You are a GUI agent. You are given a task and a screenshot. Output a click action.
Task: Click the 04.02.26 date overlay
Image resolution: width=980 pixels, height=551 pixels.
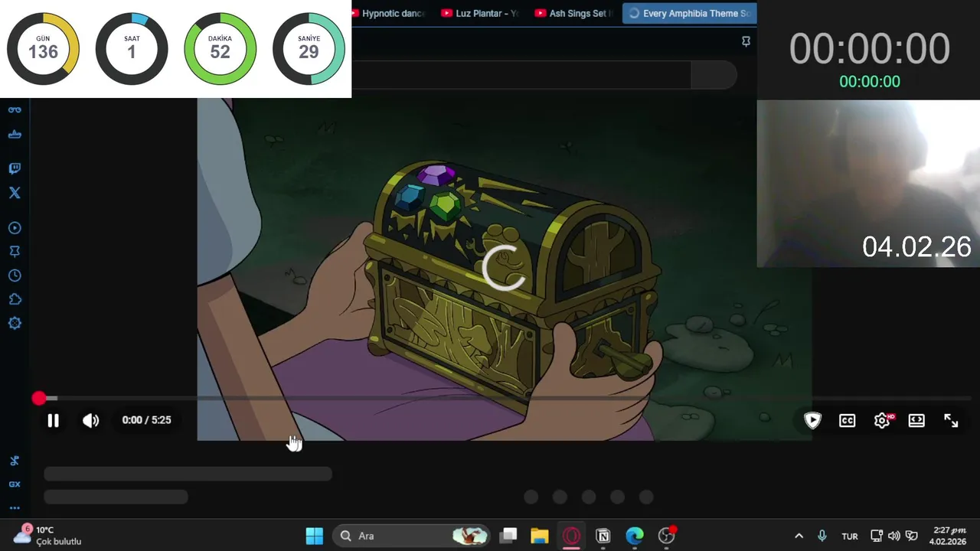[x=916, y=246]
